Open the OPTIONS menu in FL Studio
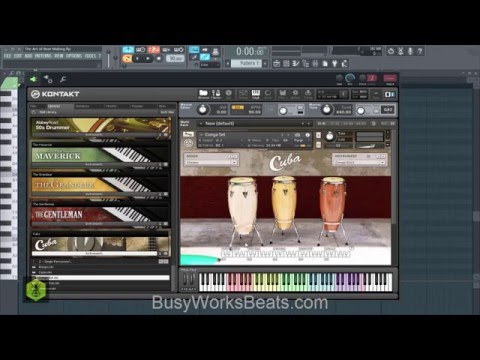480x360 pixels. pyautogui.click(x=74, y=56)
